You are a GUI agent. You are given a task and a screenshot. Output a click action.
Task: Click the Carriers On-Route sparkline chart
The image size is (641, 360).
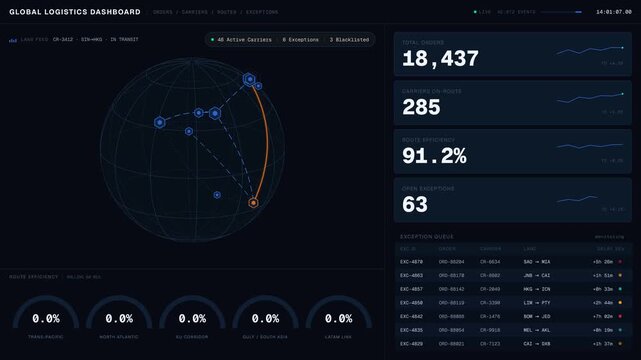tap(590, 98)
